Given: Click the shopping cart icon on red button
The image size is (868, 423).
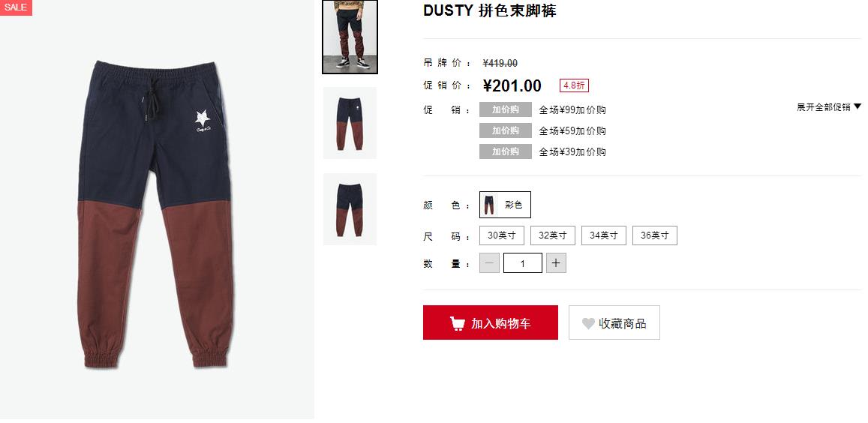Looking at the screenshot, I should click(x=457, y=323).
